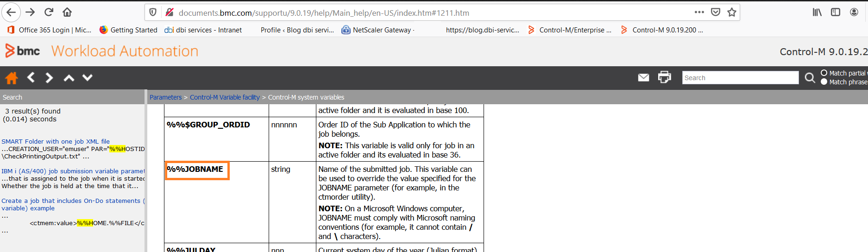868x252 pixels.
Task: Open Control-M Variable facility breadcrumb
Action: click(225, 97)
